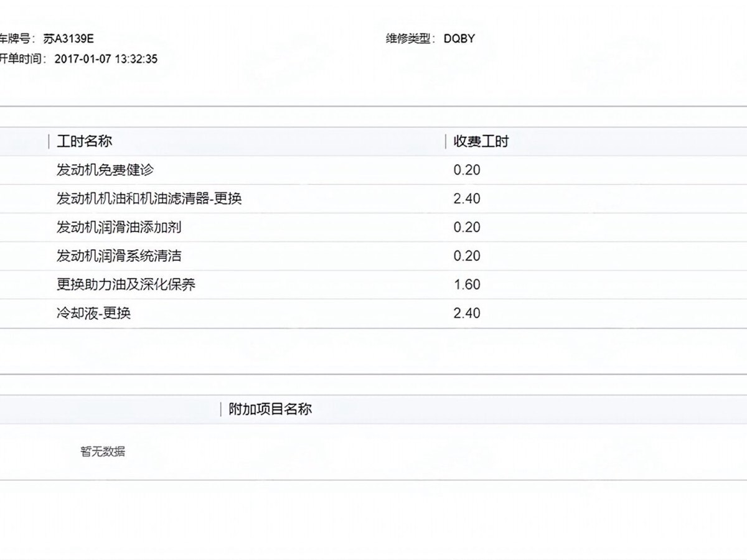
Task: Select the 发动机机油和机油滤清器-更换 row
Action: [149, 198]
